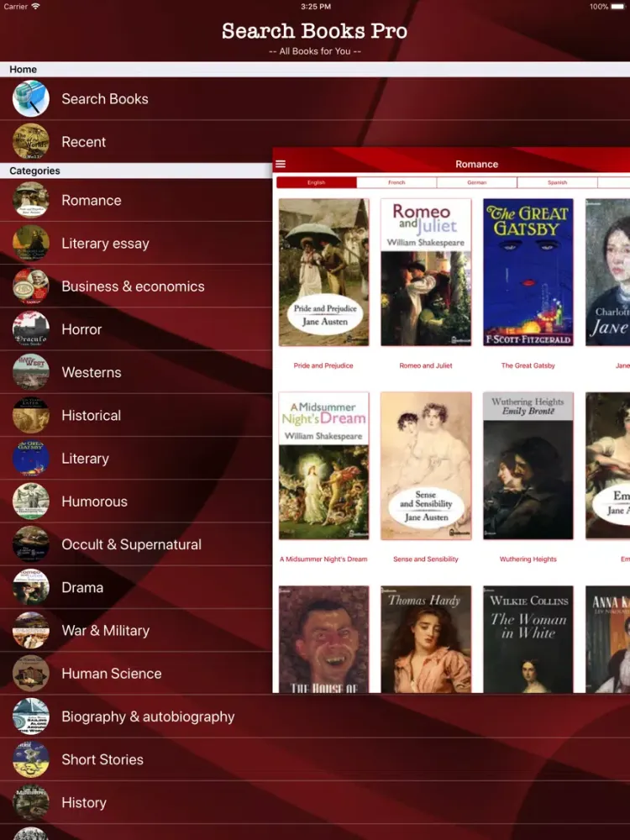This screenshot has height=840, width=630.
Task: Tap the Literary essay round icon
Action: (31, 244)
